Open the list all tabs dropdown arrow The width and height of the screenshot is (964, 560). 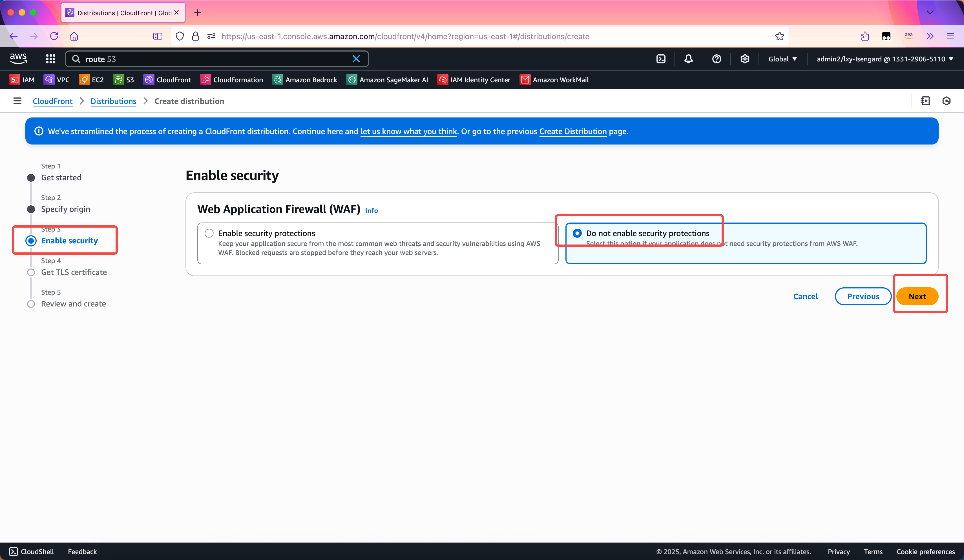tap(930, 12)
